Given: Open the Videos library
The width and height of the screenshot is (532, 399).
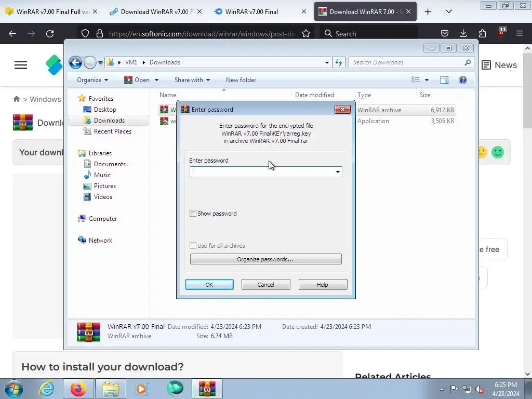Looking at the screenshot, I should coord(103,197).
